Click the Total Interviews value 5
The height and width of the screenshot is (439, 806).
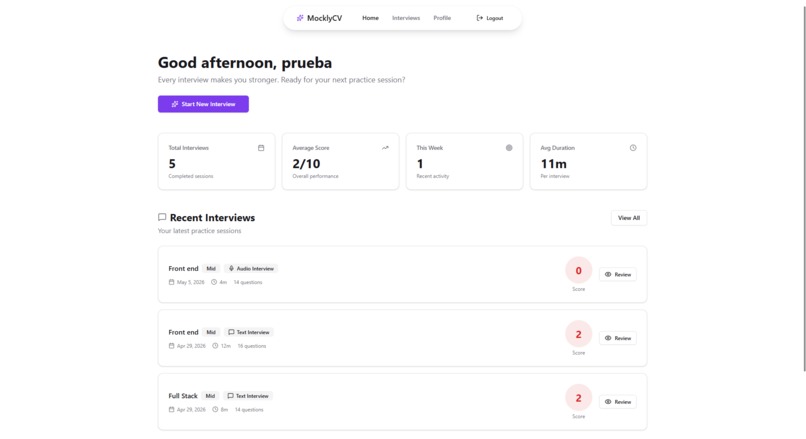[172, 164]
